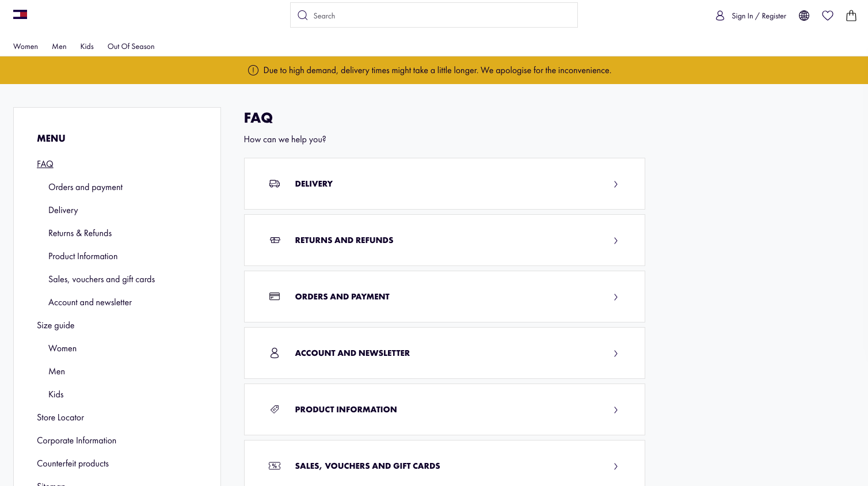
Task: Click the credit card icon for ORDERS AND PAYMENT
Action: [275, 297]
